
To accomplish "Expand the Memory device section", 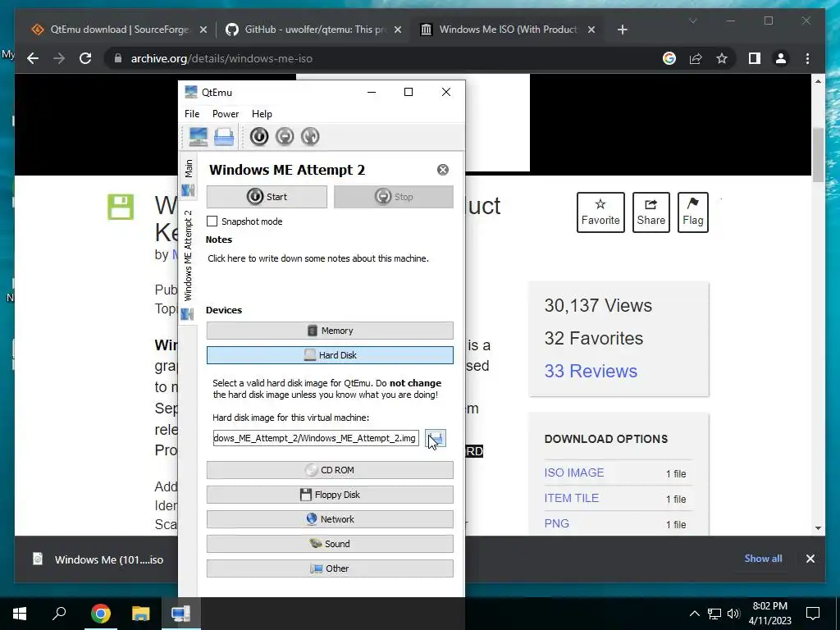I will pos(330,331).
